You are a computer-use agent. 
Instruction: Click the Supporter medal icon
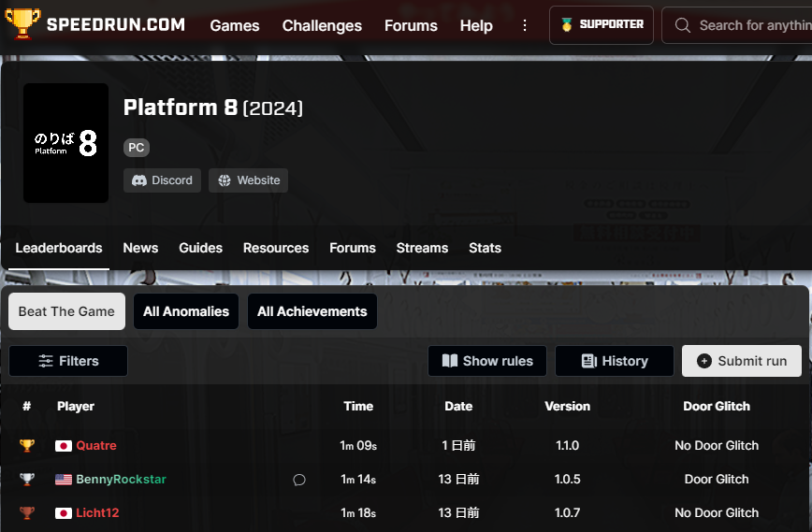pos(567,24)
